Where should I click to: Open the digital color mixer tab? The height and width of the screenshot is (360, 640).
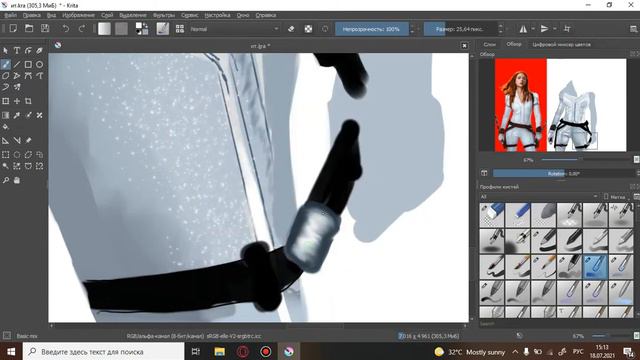click(561, 44)
